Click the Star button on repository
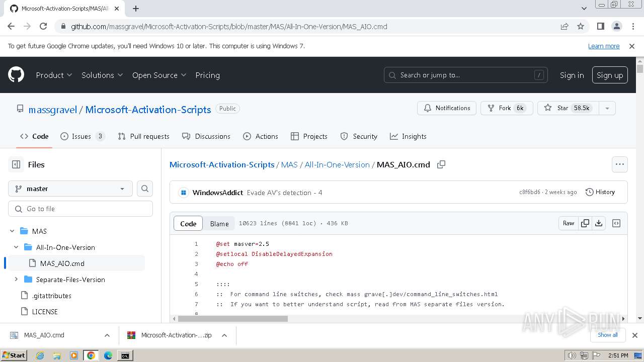 568,108
